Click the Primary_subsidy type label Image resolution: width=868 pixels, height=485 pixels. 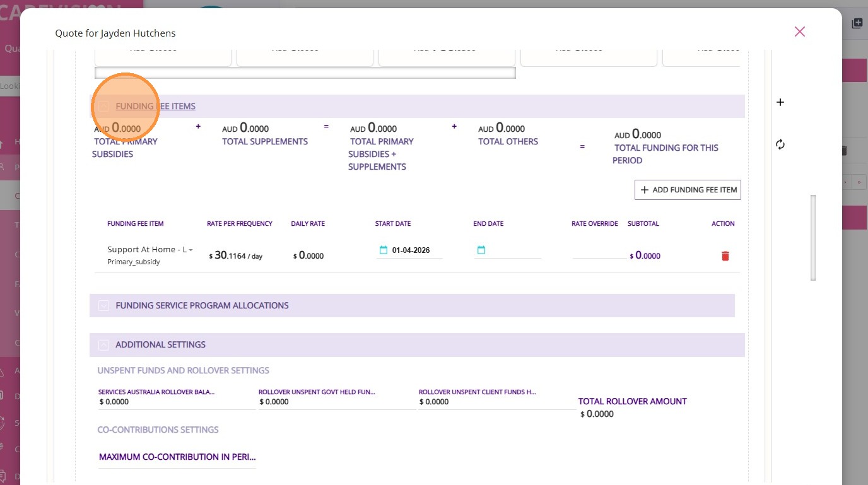click(134, 262)
